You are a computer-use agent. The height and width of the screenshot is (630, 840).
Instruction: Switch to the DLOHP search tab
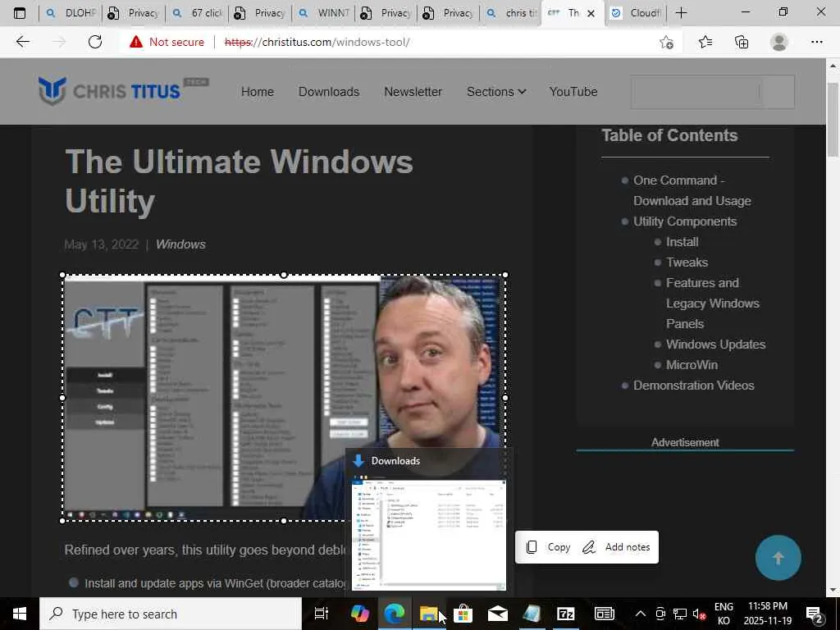coord(71,13)
